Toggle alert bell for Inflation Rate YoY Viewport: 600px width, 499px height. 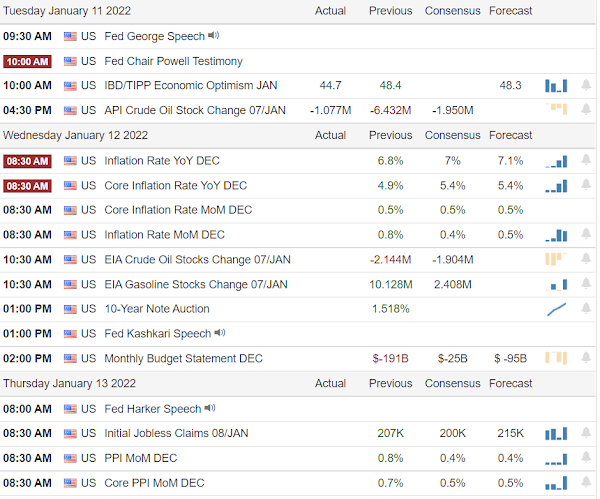[585, 160]
